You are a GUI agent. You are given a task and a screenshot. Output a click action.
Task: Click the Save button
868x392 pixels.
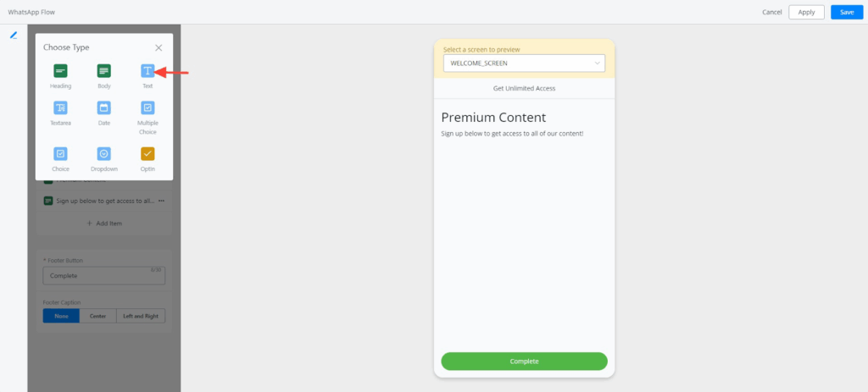847,12
